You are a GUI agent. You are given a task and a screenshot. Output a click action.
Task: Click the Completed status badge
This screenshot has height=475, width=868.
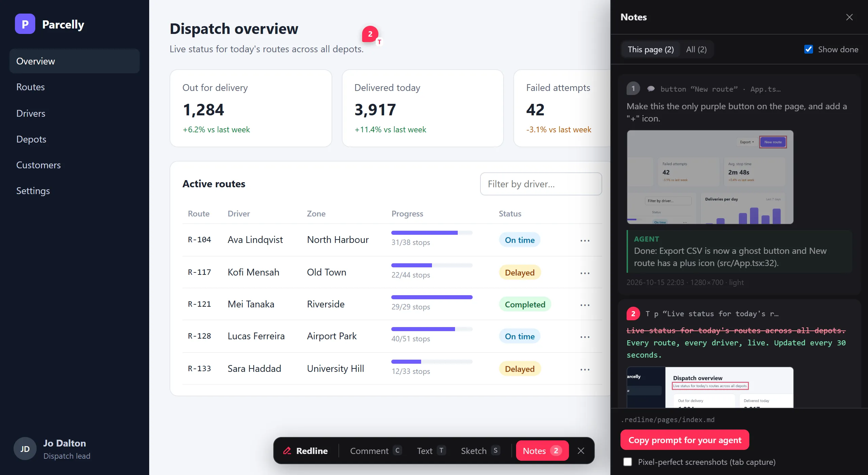click(x=525, y=305)
